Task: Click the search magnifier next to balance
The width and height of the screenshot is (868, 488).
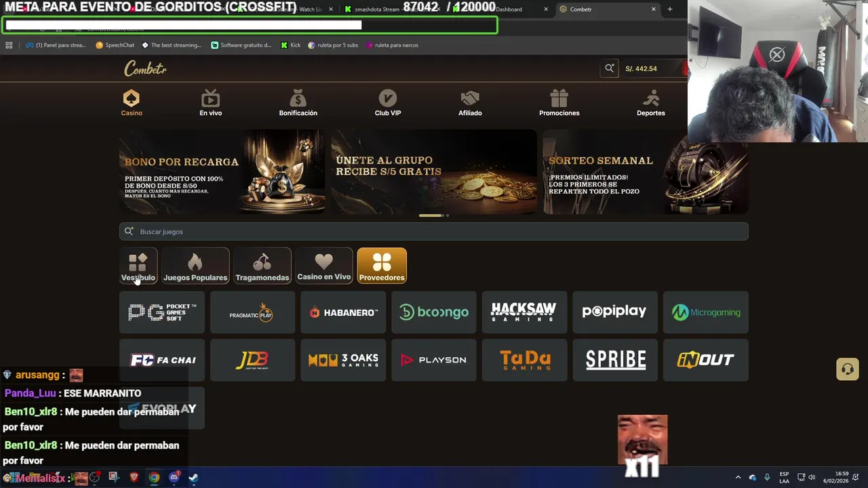Action: (x=609, y=68)
